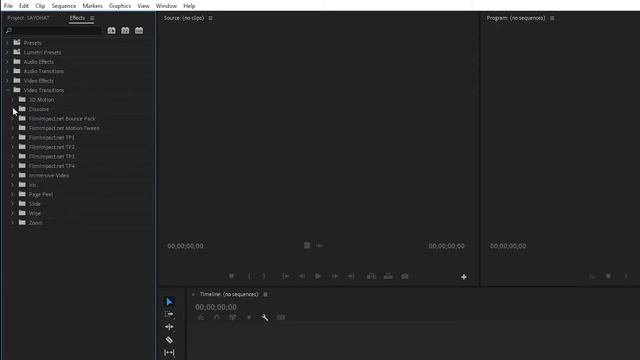Select the Wipe transitions folder
This screenshot has width=640, height=360.
[x=35, y=213]
